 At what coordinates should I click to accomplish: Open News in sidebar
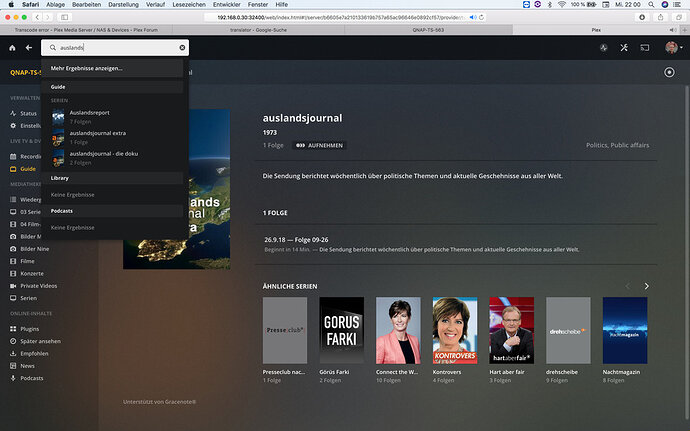click(x=22, y=366)
